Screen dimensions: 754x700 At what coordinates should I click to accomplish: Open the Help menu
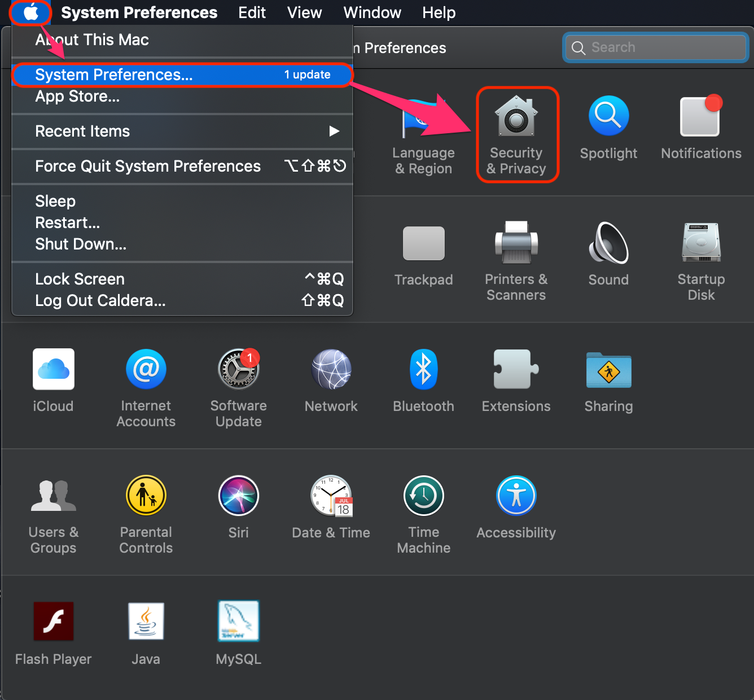click(x=439, y=12)
